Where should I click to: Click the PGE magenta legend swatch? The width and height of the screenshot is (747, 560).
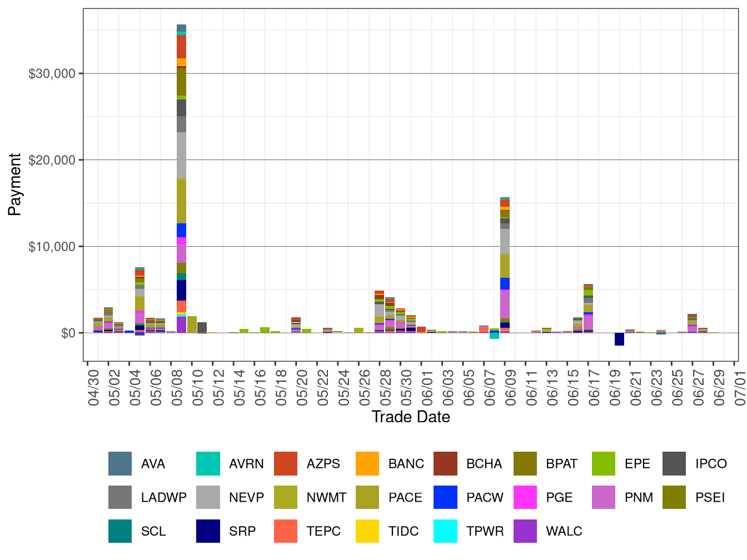525,497
